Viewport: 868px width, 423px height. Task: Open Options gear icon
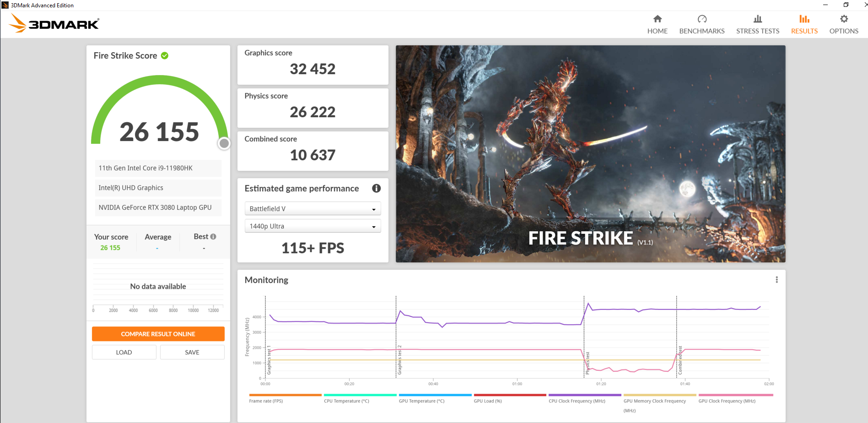pyautogui.click(x=843, y=19)
